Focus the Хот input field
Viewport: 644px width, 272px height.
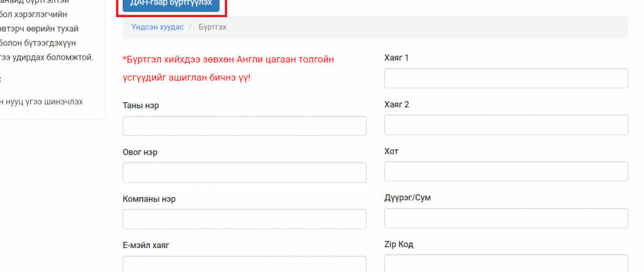(x=506, y=172)
